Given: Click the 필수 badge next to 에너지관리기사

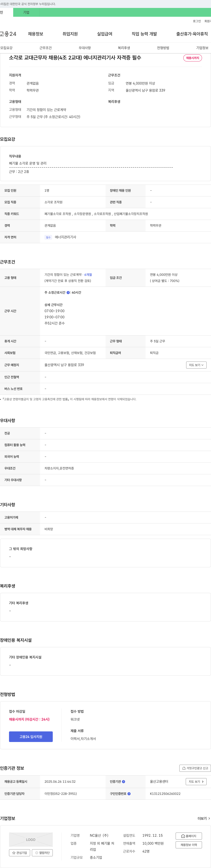Looking at the screenshot, I should [x=48, y=237].
